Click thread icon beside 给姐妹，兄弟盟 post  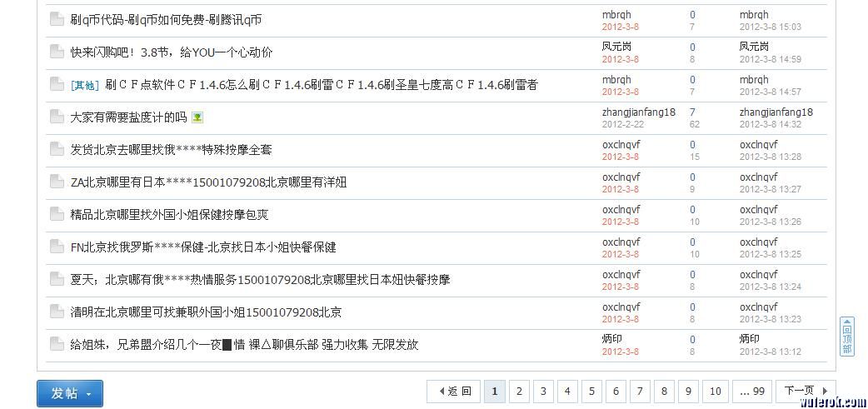pos(57,344)
